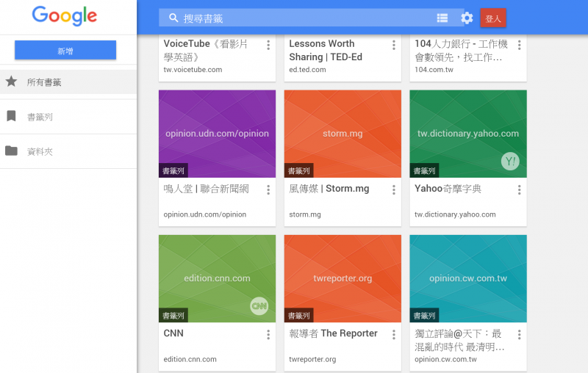Click the small twreporter.org URL below the title
The width and height of the screenshot is (588, 373).
click(x=312, y=360)
